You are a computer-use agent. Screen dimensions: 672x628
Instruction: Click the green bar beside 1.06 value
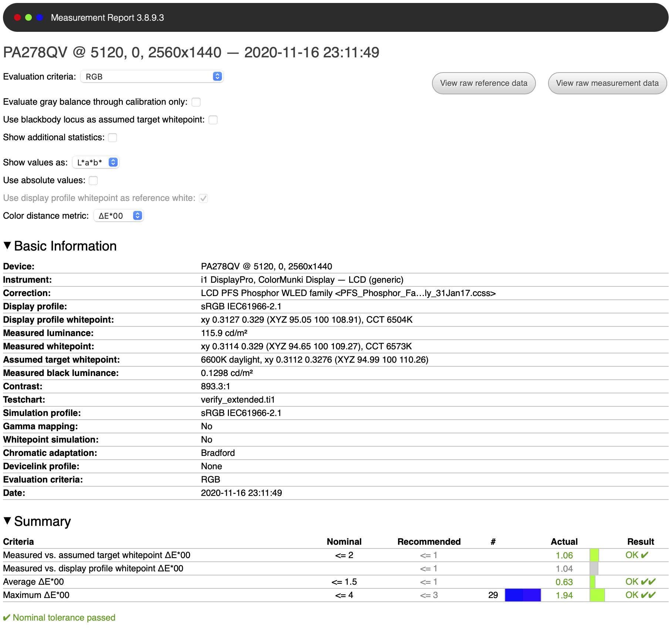click(594, 555)
